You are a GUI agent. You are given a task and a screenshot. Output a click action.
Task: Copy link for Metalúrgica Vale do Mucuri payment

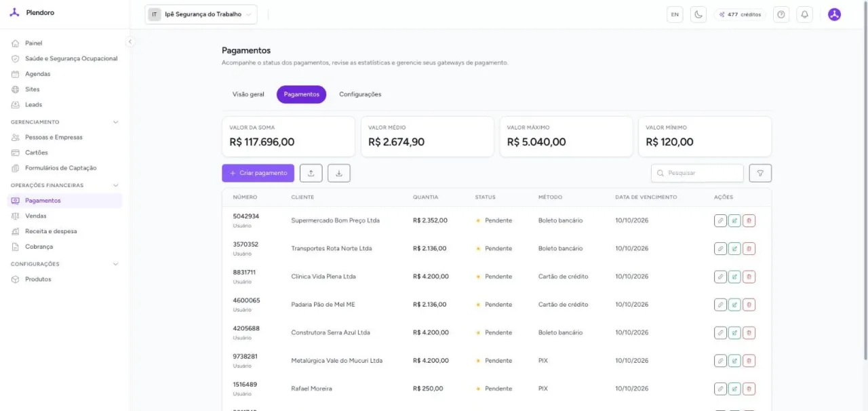(720, 361)
